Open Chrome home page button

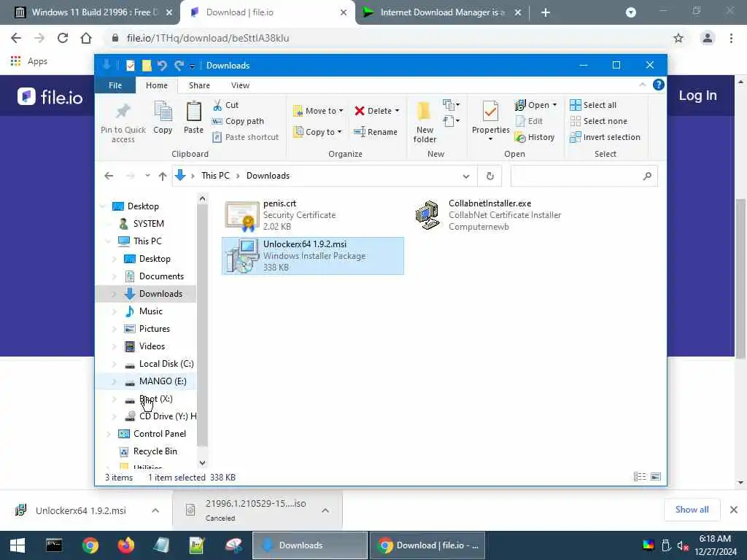coord(86,38)
